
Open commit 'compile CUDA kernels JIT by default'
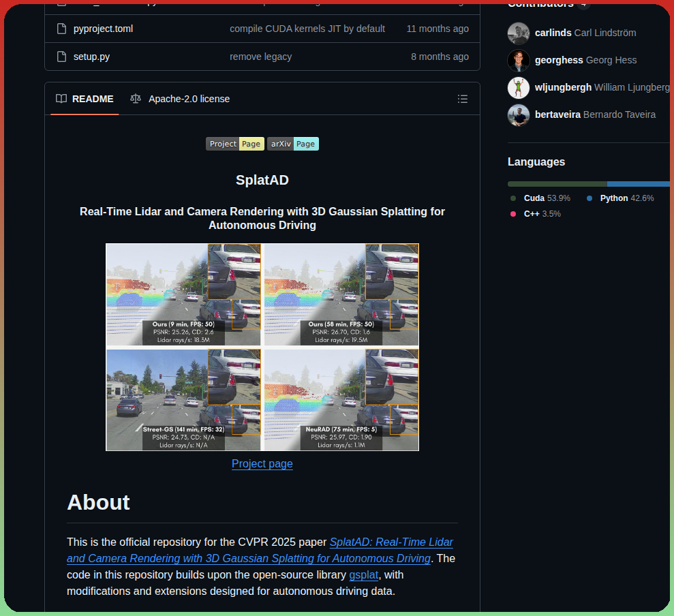click(307, 29)
